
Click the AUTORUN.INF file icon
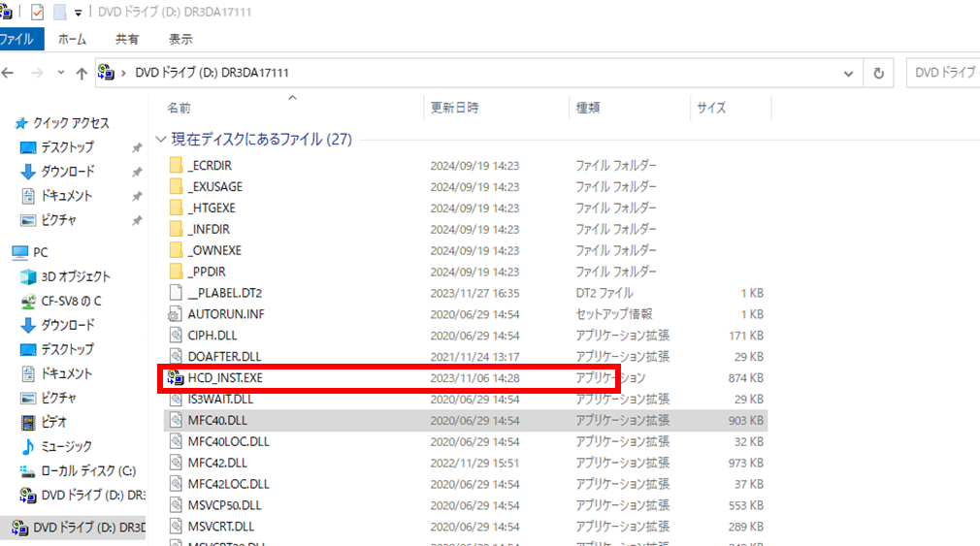tap(176, 314)
